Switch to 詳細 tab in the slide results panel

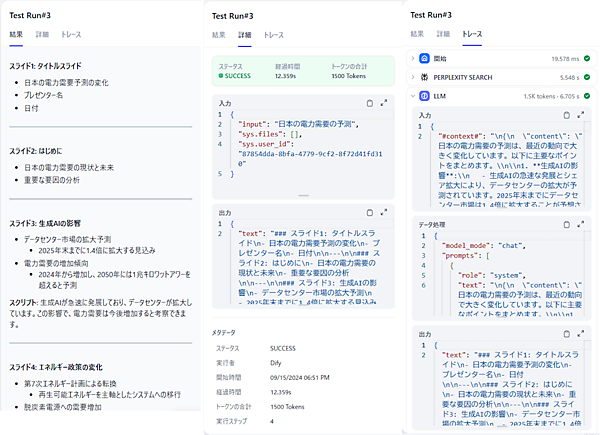point(42,34)
